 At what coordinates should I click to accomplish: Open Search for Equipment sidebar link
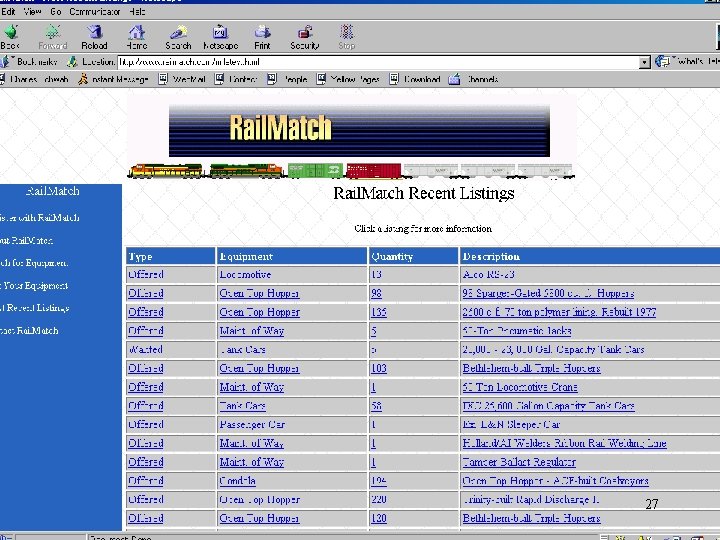[34, 263]
